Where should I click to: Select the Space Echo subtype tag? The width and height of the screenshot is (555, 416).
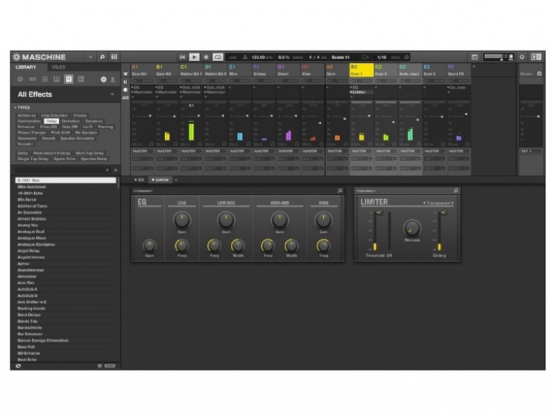(x=64, y=159)
